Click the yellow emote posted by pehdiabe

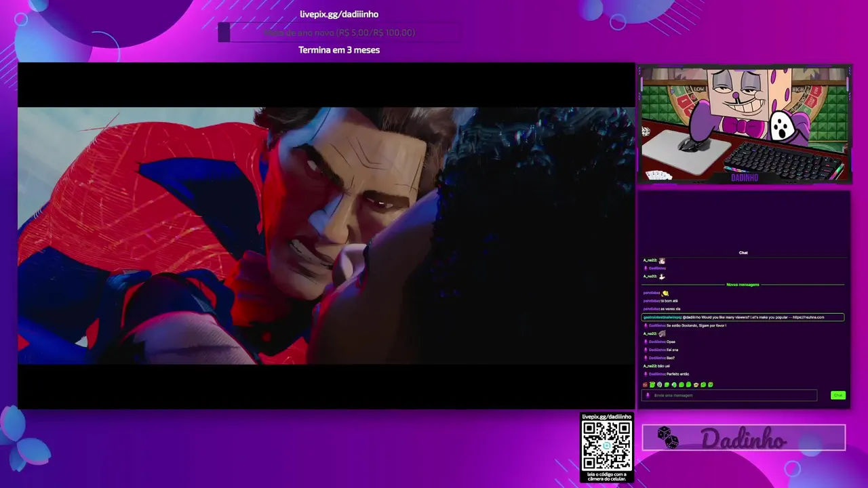665,293
